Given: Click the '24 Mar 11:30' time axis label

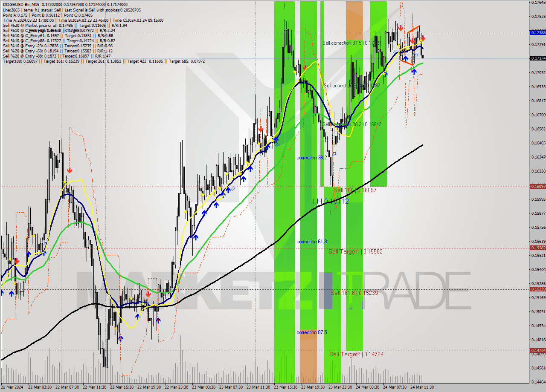Looking at the screenshot, I should coord(422,387).
